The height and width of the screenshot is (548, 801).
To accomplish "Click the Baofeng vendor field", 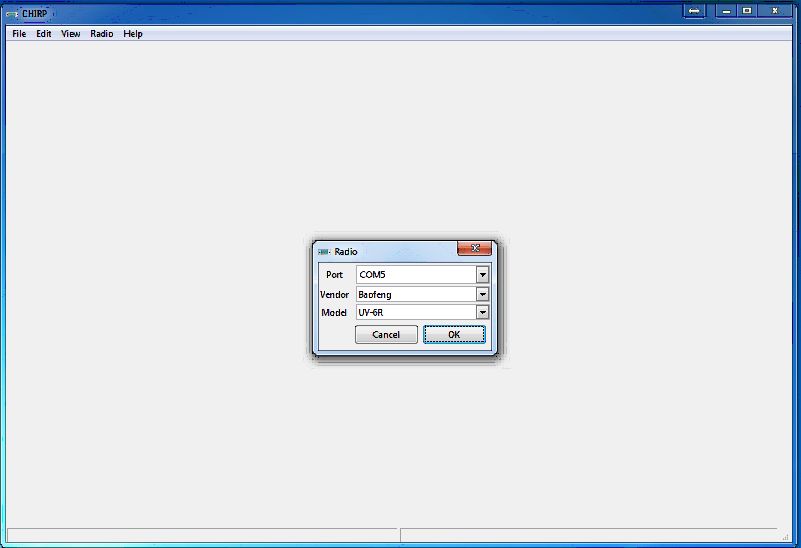I will tap(416, 294).
